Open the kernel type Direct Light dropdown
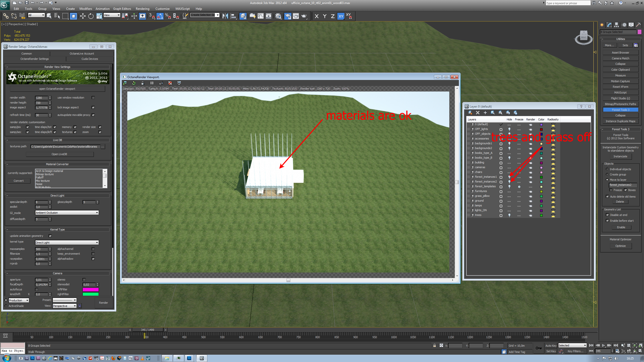 67,243
